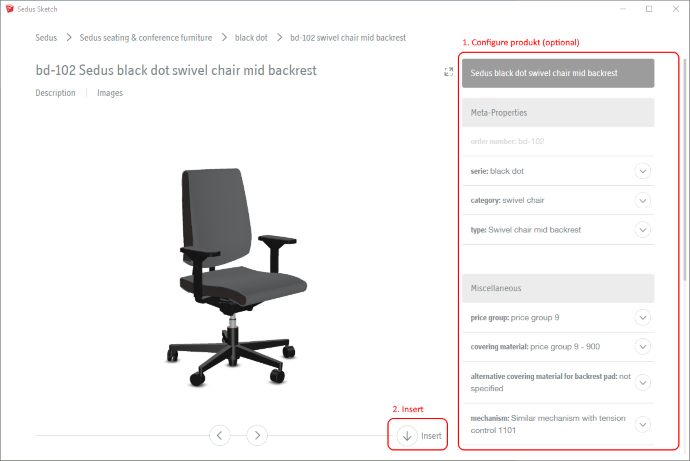Show the next product with right arrow

257,435
